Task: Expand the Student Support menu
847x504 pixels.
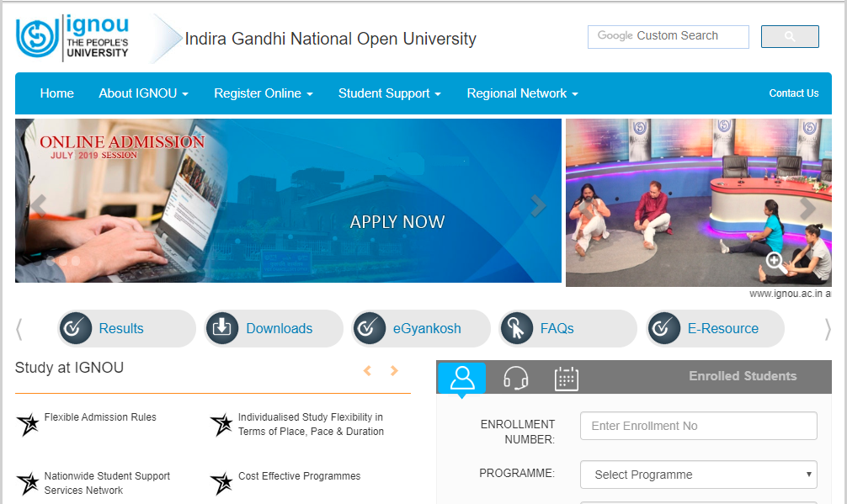Action: 389,93
